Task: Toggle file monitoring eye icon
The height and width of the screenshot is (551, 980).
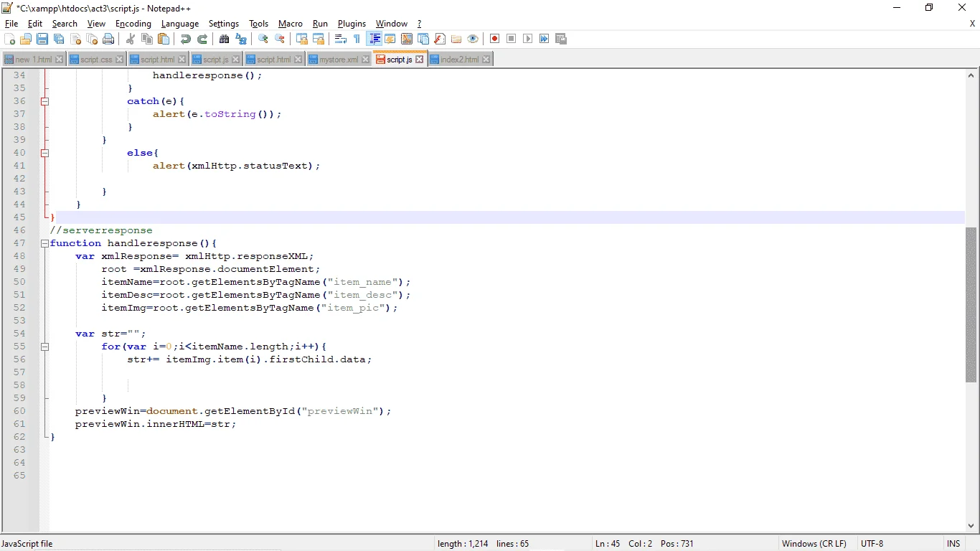Action: coord(473,39)
